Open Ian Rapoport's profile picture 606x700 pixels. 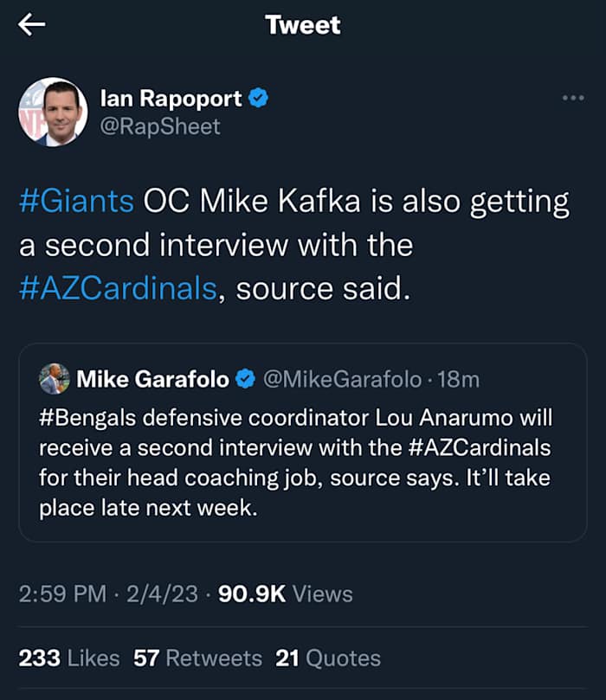pyautogui.click(x=53, y=112)
